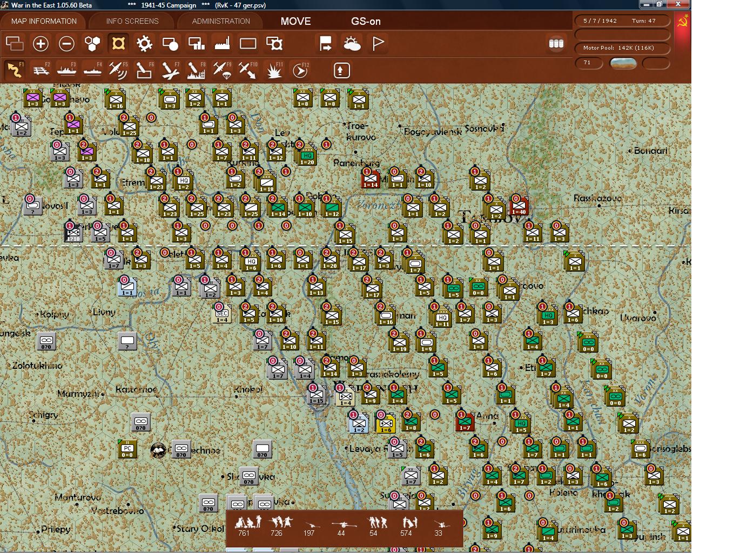The height and width of the screenshot is (560, 747).
Task: Switch to the INFO SCREENS tab
Action: tap(132, 21)
